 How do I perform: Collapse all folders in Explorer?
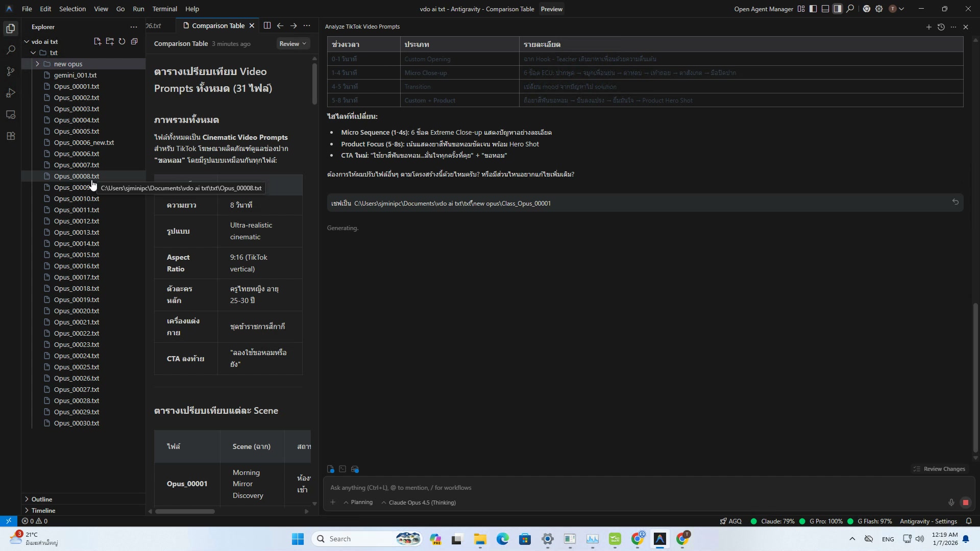(134, 41)
